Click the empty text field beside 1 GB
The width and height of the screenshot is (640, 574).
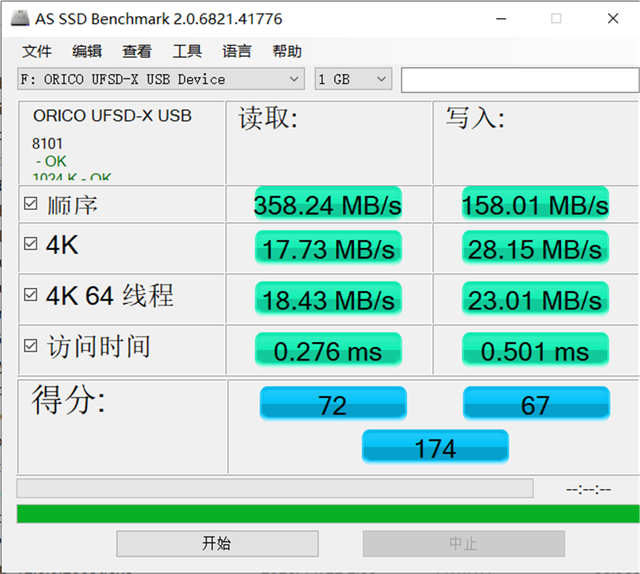tap(520, 80)
